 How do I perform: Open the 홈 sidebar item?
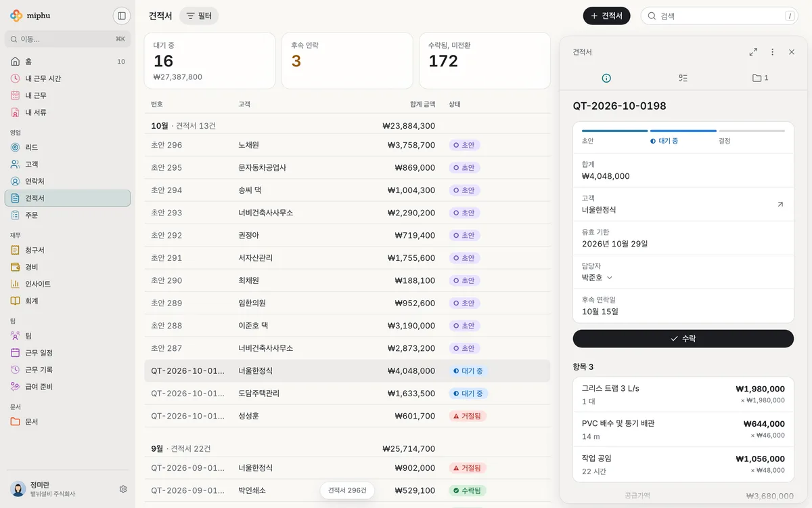pyautogui.click(x=68, y=62)
